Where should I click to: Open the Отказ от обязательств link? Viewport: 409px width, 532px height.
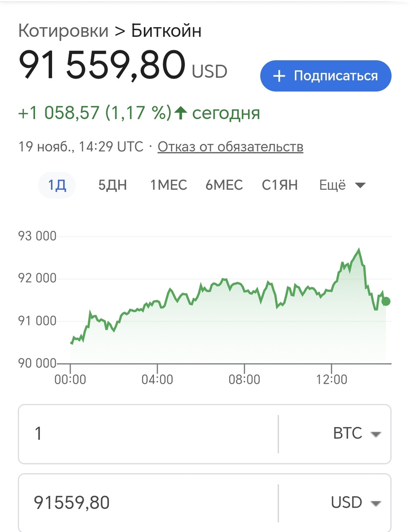coord(230,147)
